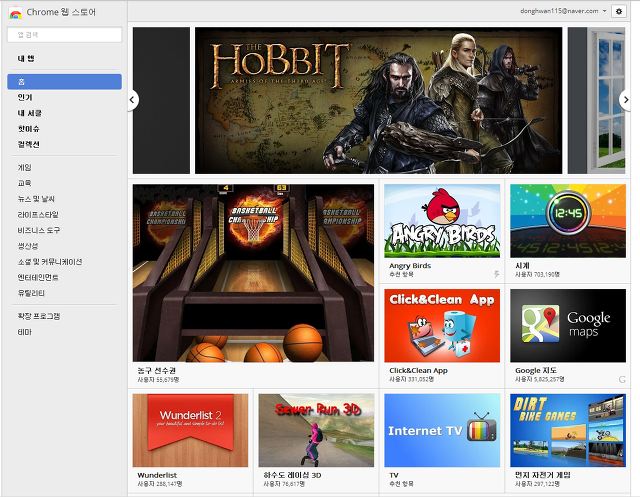Click Chrome 웹 스토어 header title
This screenshot has width=640, height=497.
[61, 12]
